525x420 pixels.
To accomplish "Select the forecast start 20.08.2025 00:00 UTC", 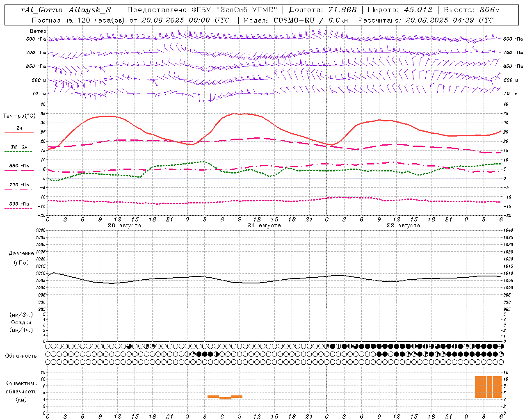I will pos(185,20).
